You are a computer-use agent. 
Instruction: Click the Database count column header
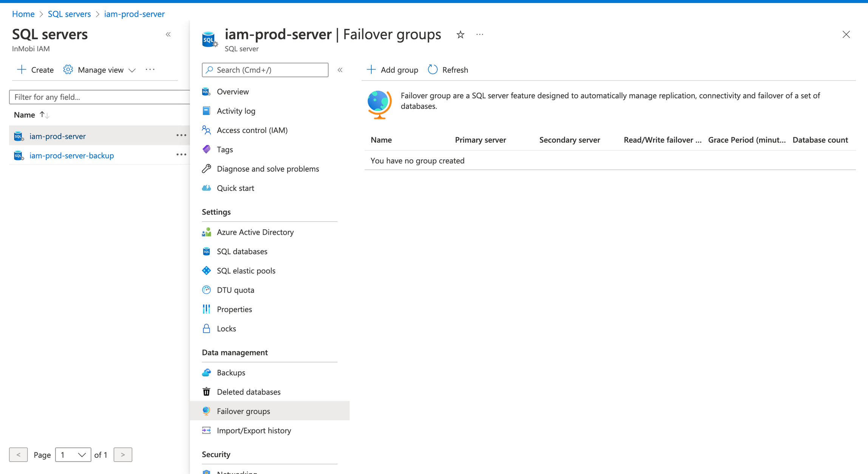coord(820,140)
